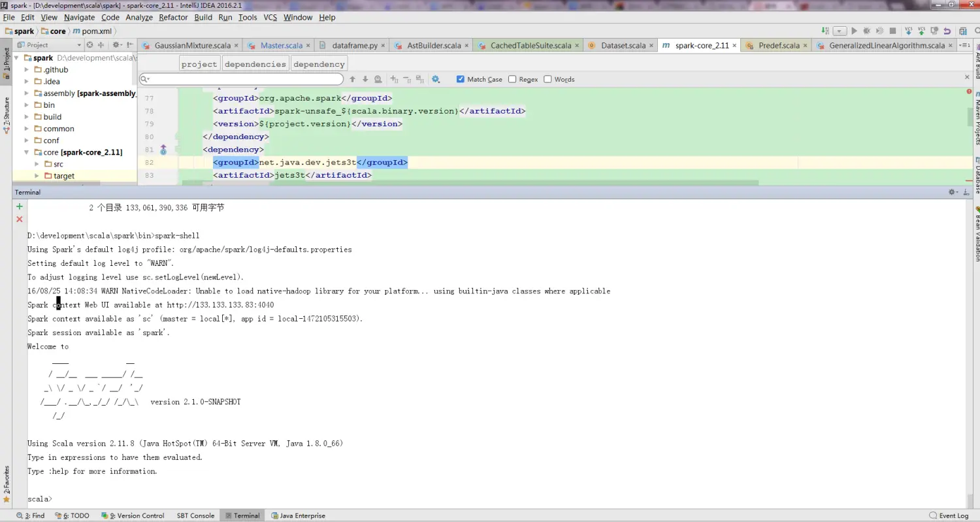
Task: Click the Select All Occurrences icon
Action: click(420, 79)
